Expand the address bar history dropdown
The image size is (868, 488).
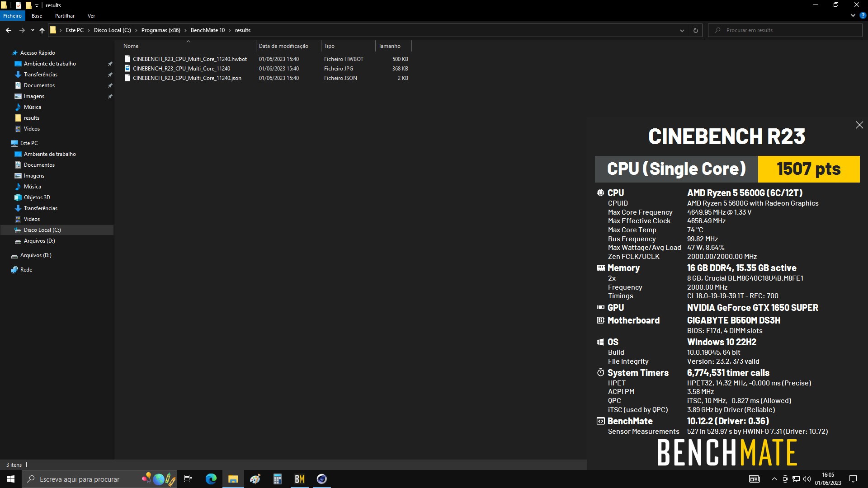pos(682,30)
